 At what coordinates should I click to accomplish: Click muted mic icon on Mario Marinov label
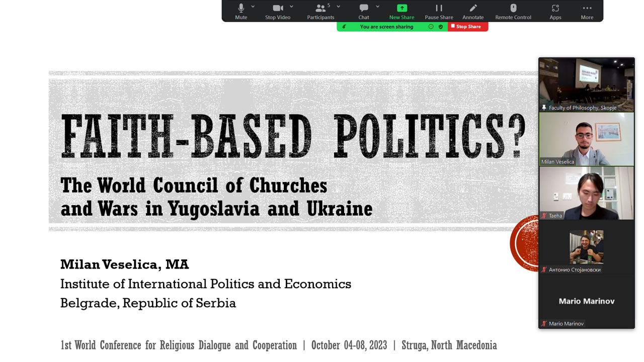pos(544,323)
